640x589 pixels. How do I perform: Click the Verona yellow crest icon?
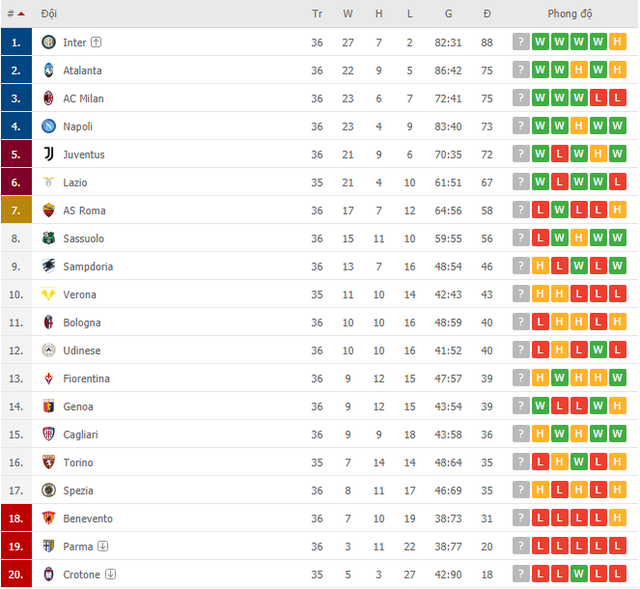pos(49,294)
